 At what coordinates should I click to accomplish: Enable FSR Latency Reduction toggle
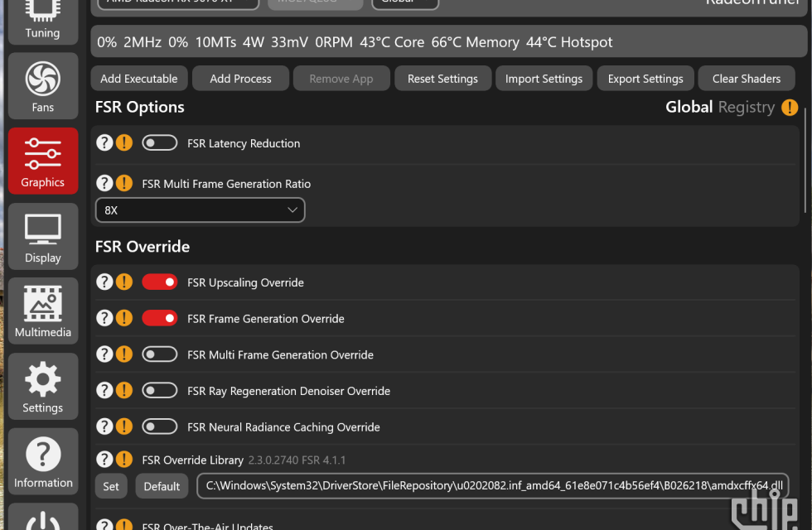click(159, 142)
